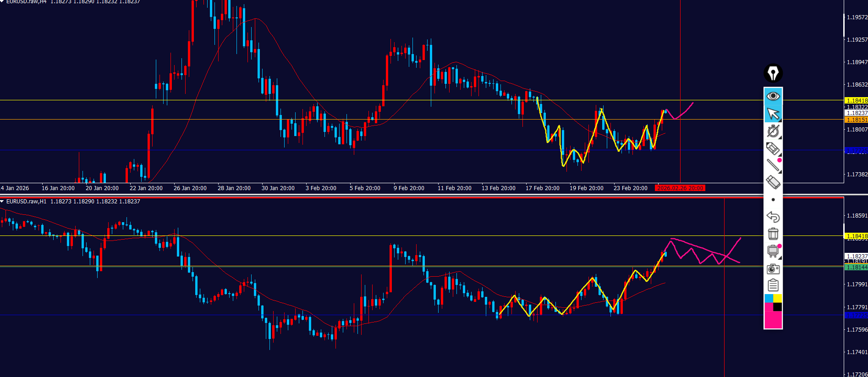Toggle drawing visibility with the eye icon
Image resolution: width=868 pixels, height=377 pixels.
pyautogui.click(x=773, y=96)
